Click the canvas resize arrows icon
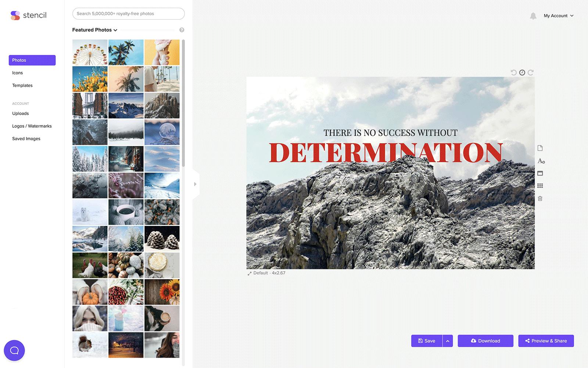The width and height of the screenshot is (588, 368). (x=250, y=273)
